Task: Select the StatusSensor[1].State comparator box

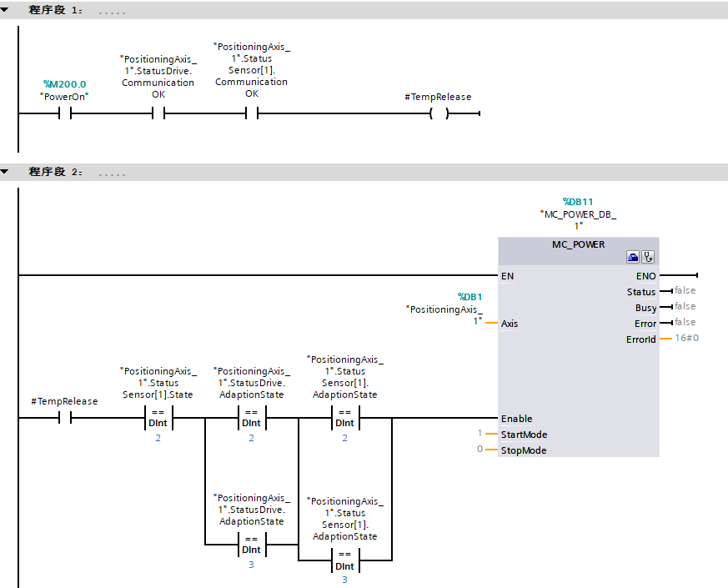Action: coord(158,418)
